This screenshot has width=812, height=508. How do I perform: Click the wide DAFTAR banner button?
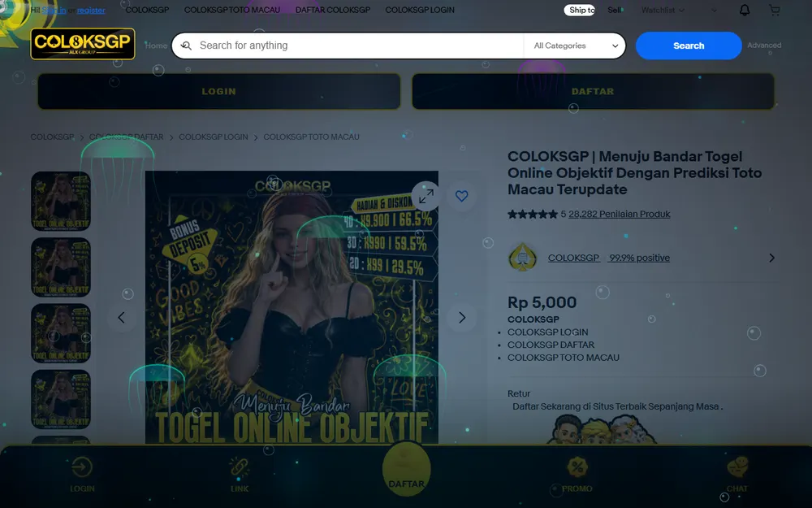coord(593,91)
